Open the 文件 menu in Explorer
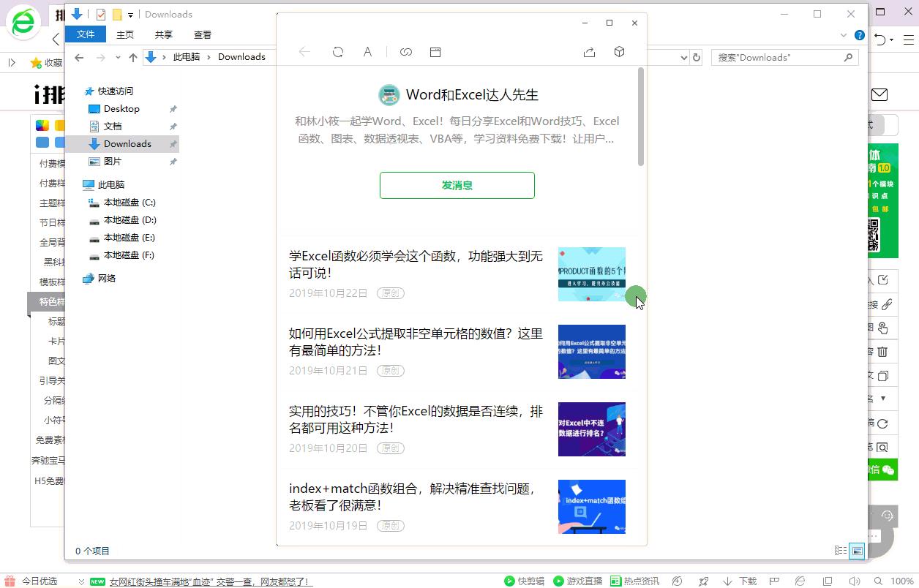Image resolution: width=919 pixels, height=588 pixels. (x=86, y=34)
